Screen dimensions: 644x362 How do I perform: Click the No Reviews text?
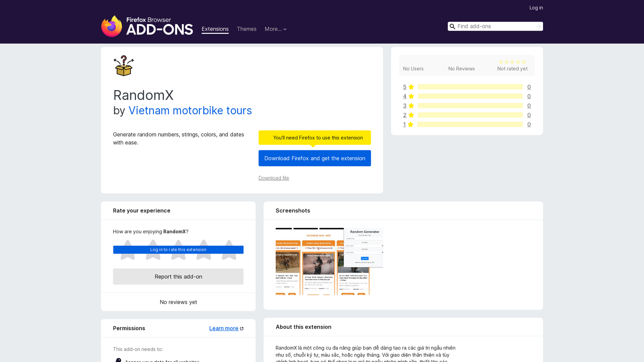462,69
